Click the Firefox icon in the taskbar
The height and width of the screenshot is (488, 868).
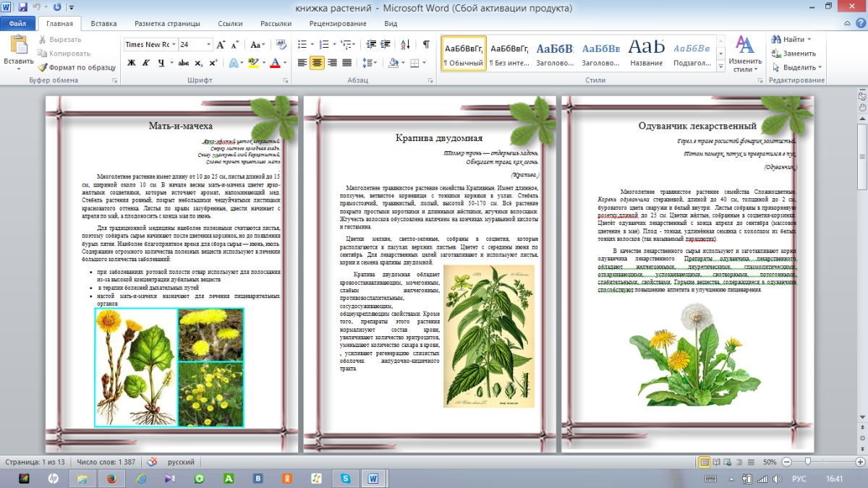(x=111, y=479)
